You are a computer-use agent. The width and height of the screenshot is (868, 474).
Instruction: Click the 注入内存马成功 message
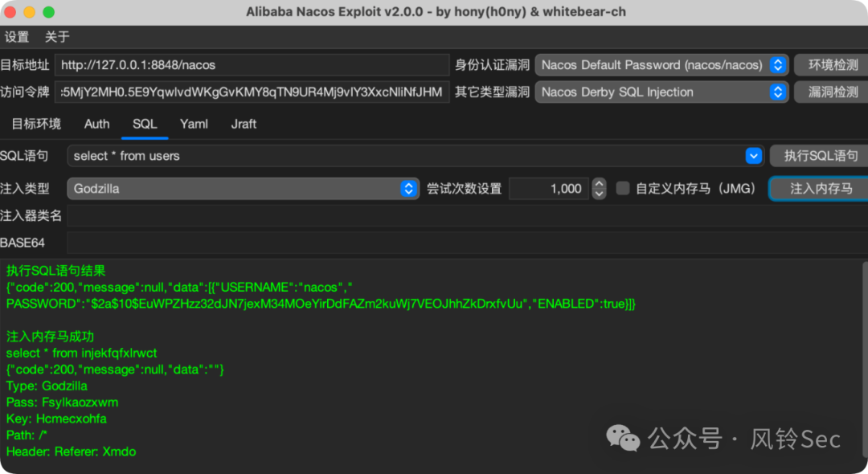click(50, 337)
